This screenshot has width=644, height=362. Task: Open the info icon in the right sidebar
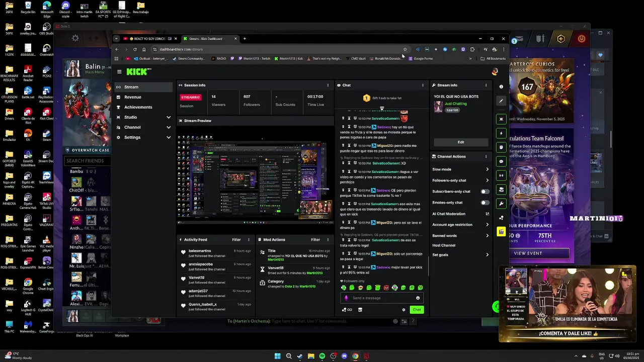point(501,86)
